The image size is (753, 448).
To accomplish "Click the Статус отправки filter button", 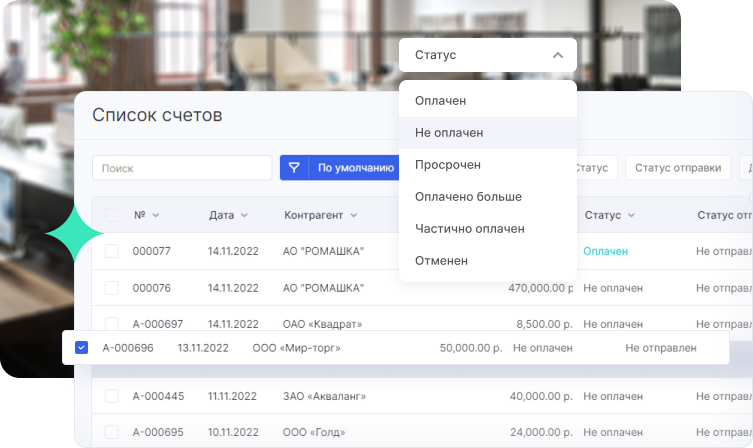I will pos(677,168).
